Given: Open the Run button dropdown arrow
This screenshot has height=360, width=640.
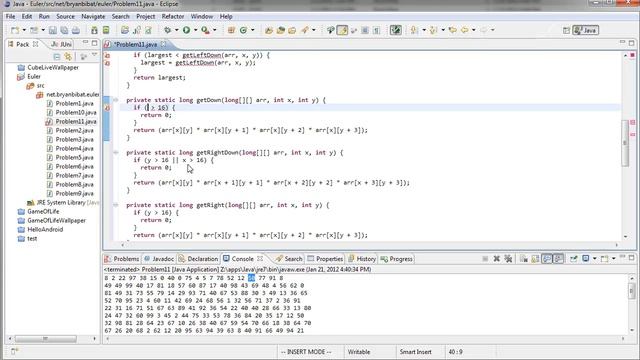Looking at the screenshot, I should coord(196,30).
